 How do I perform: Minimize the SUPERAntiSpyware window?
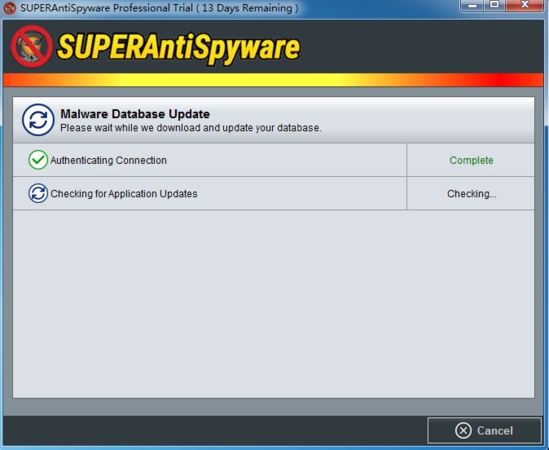pyautogui.click(x=472, y=6)
